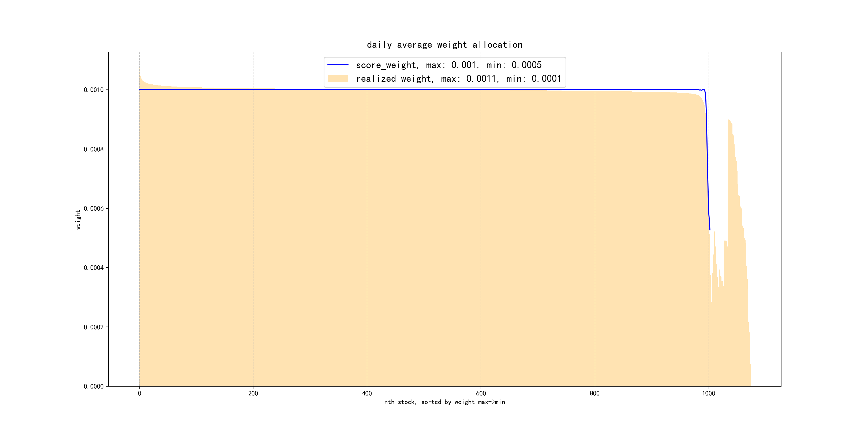Click the orange realized_weight legend patch
The height and width of the screenshot is (434, 868).
click(x=338, y=78)
